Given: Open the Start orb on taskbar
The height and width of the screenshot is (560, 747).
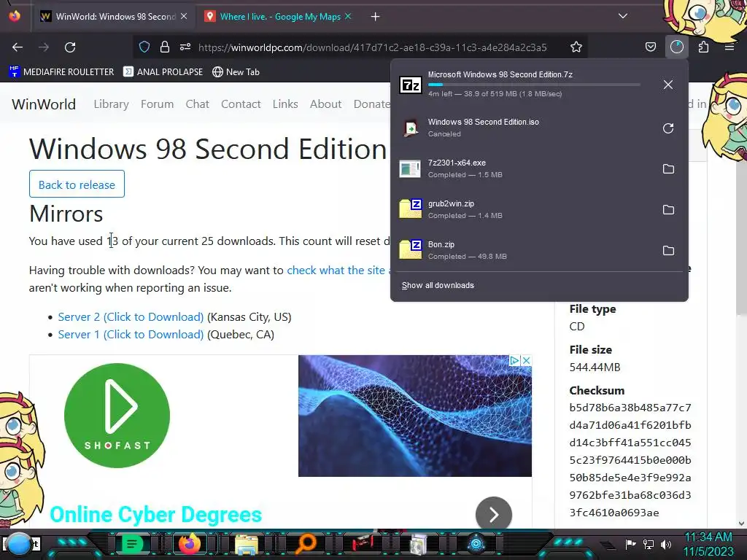Looking at the screenshot, I should tap(18, 544).
